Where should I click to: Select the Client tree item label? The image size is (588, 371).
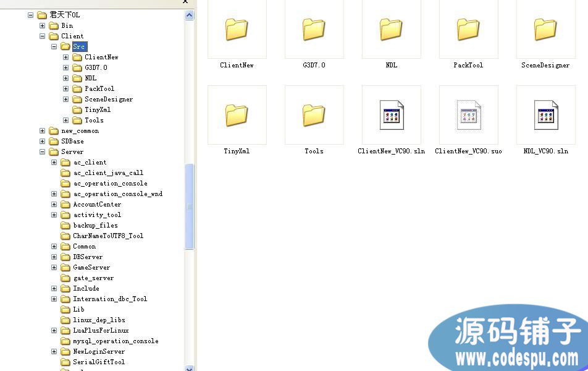point(72,36)
